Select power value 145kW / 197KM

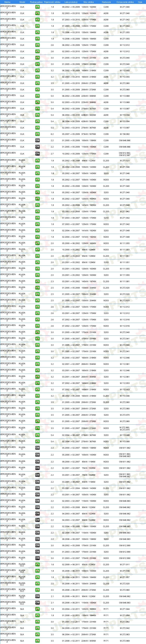[x=89, y=281]
